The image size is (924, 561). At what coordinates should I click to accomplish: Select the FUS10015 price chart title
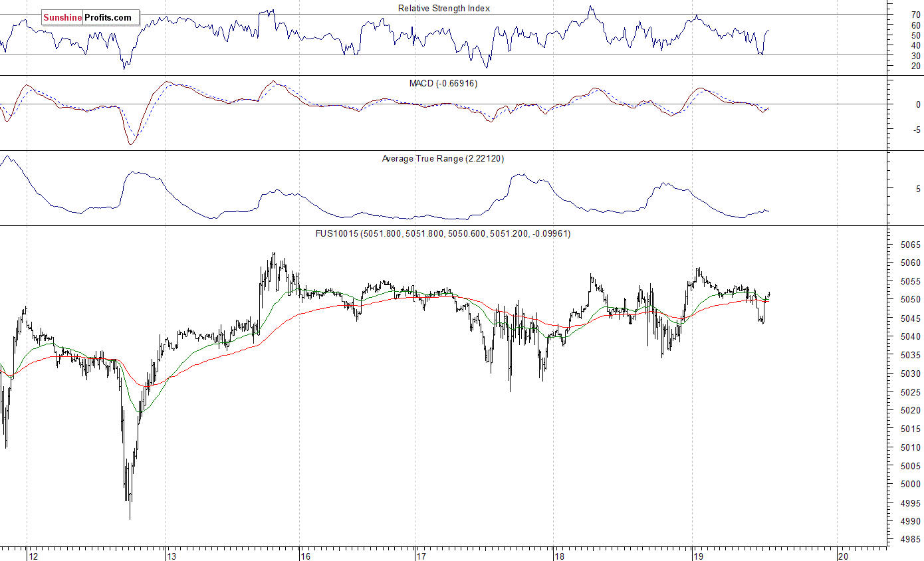[x=443, y=234]
